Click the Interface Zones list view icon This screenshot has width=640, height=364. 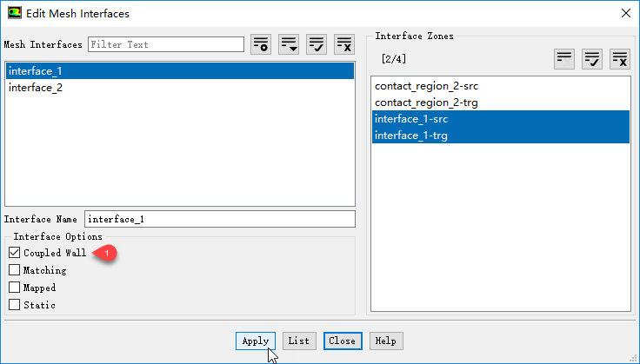click(565, 59)
